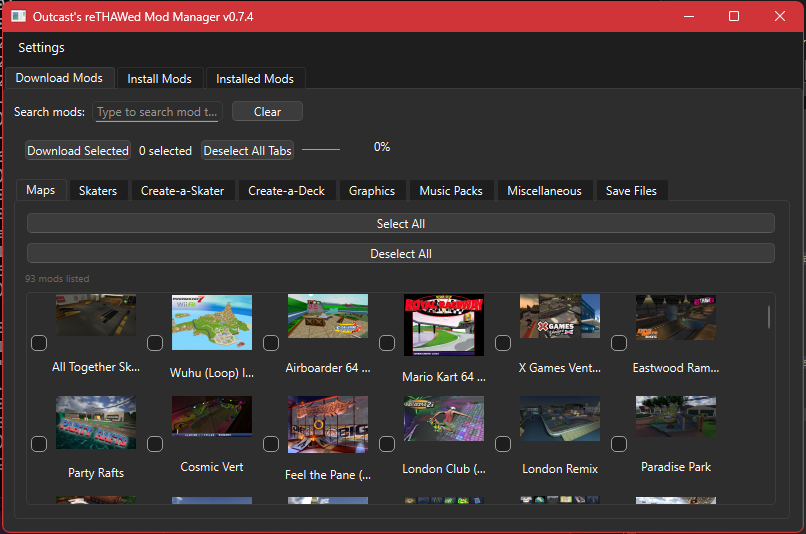Open the Settings menu
This screenshot has height=534, width=806.
coord(41,47)
